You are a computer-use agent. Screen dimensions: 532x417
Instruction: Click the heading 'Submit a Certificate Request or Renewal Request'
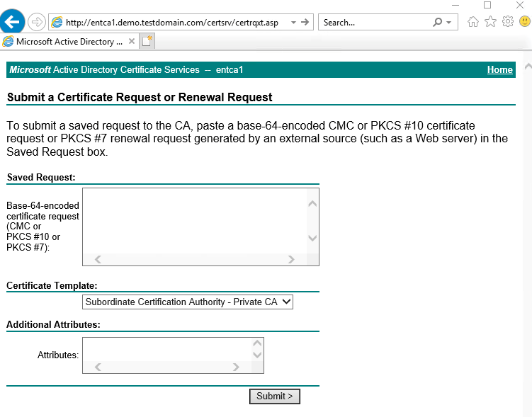[x=140, y=97]
